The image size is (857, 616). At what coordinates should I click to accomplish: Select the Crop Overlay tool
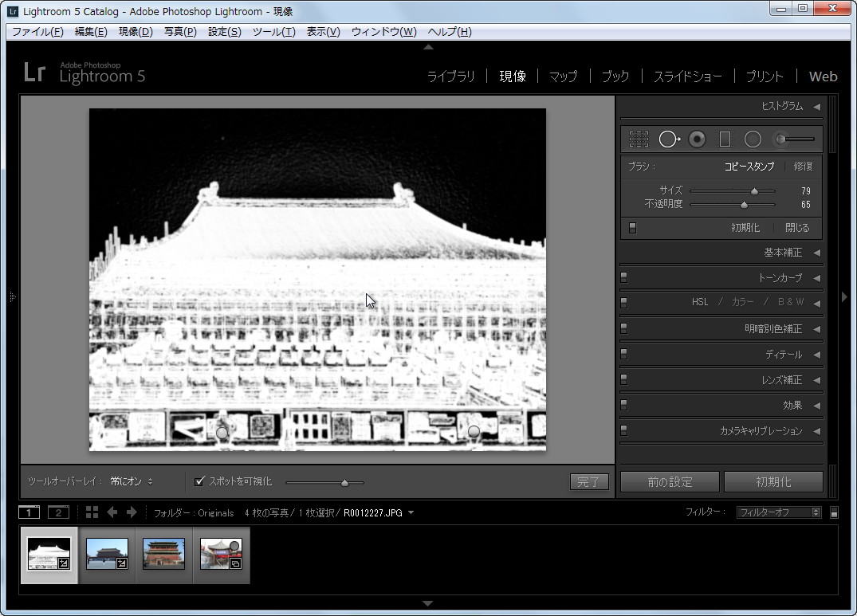(x=639, y=139)
